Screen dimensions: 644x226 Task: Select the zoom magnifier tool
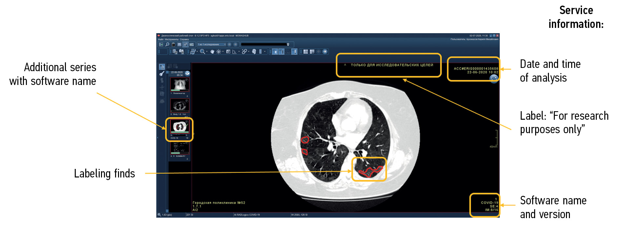202,52
